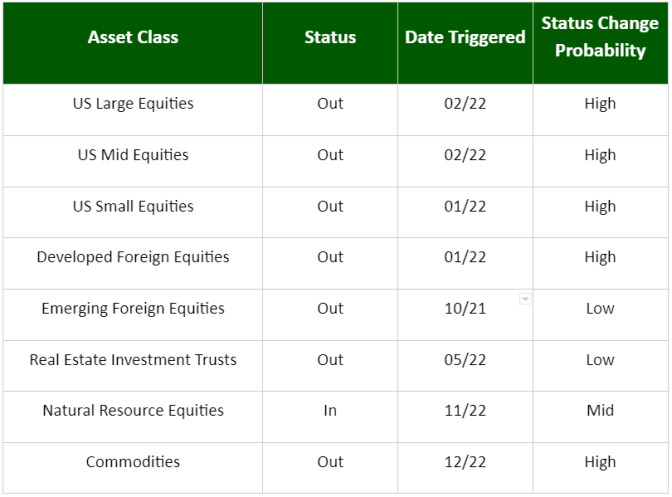Select the US Large Equities cell
Viewport: 672px width, 497px height.
pyautogui.click(x=133, y=110)
